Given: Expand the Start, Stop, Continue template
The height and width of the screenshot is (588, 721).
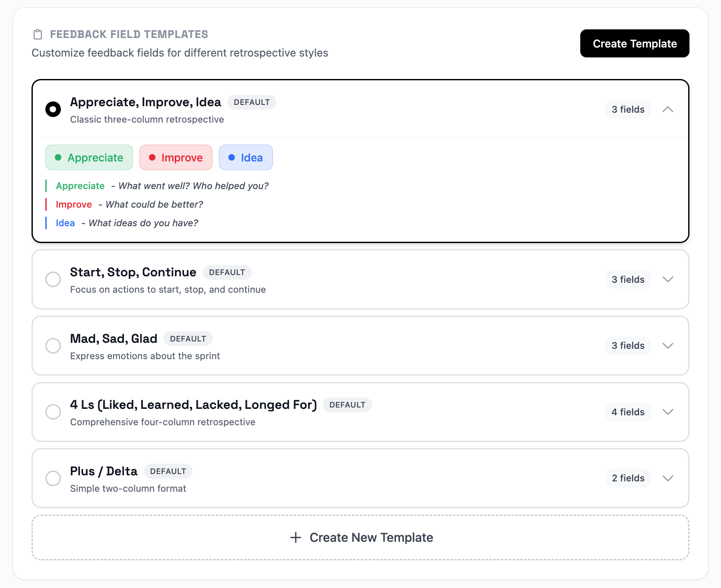Looking at the screenshot, I should (x=668, y=279).
